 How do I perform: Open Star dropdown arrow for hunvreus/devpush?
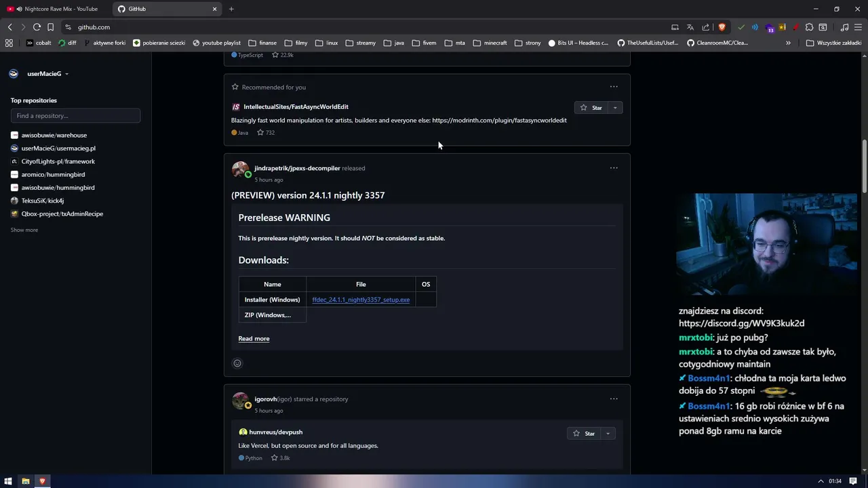point(608,433)
